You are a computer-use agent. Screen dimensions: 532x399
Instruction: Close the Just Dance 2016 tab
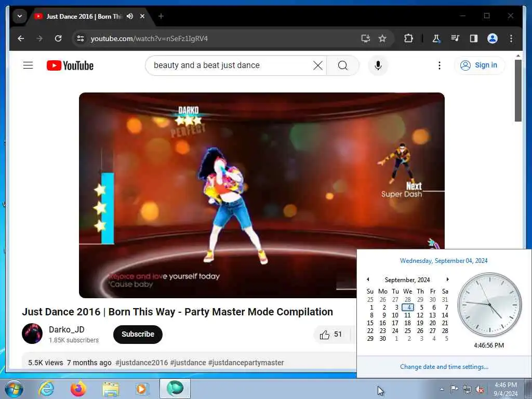click(x=142, y=16)
